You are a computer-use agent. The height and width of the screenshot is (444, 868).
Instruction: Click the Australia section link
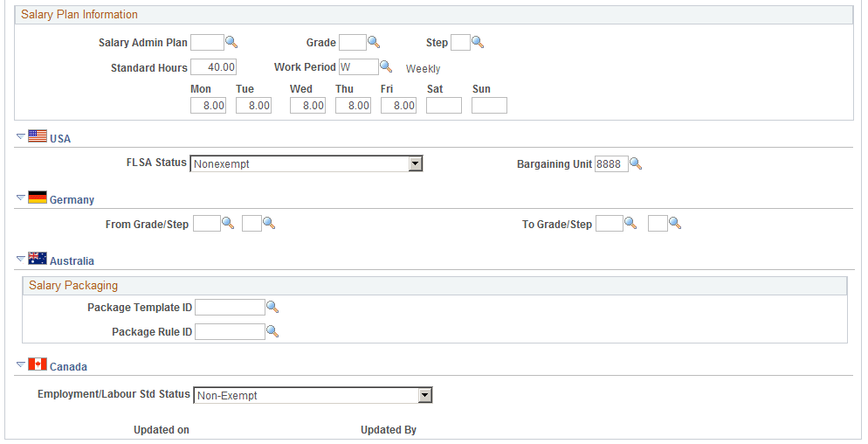pyautogui.click(x=72, y=260)
